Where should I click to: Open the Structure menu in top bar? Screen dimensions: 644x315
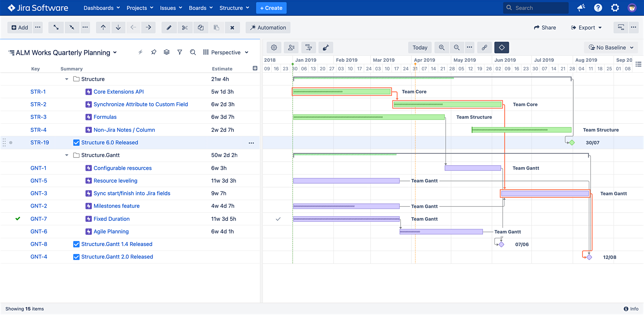(234, 8)
